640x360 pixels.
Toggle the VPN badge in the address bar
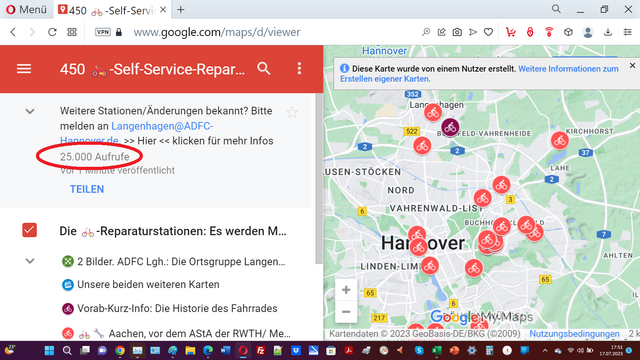(x=103, y=32)
